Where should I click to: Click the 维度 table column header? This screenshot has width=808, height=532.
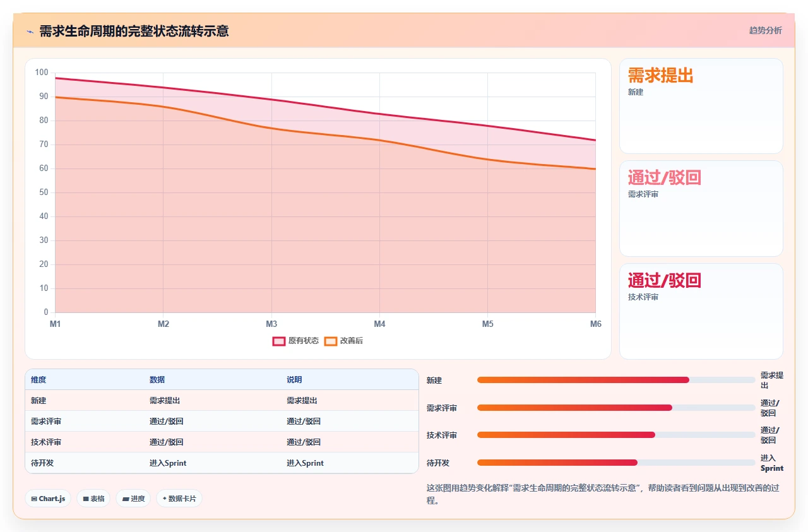click(39, 380)
